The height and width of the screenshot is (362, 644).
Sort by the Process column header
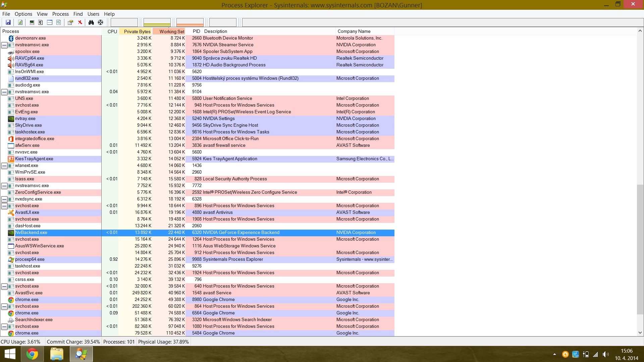[51, 32]
